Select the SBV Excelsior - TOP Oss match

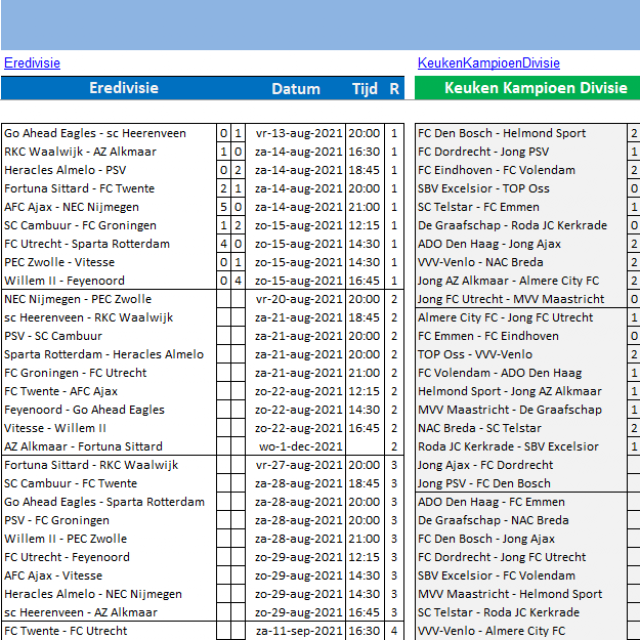(x=483, y=189)
